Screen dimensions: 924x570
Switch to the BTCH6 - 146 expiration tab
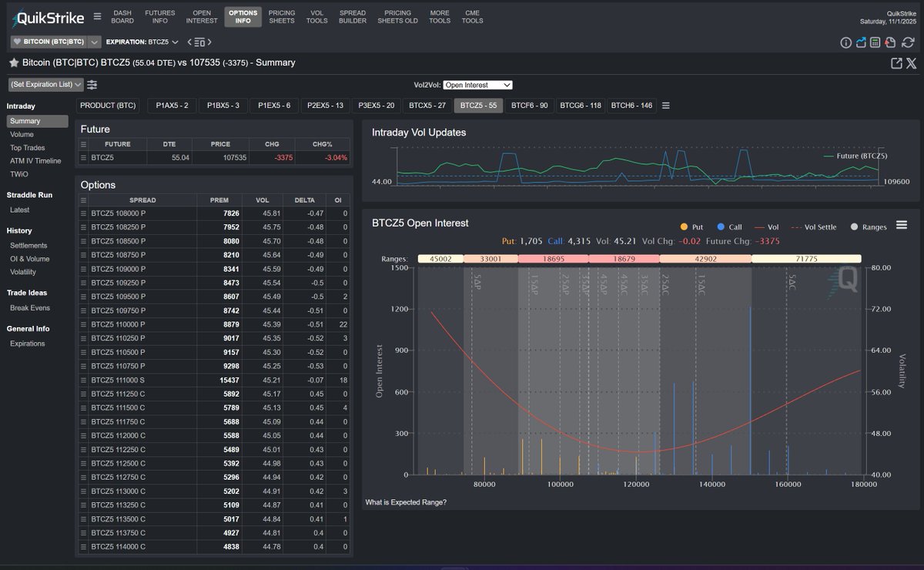pos(631,106)
